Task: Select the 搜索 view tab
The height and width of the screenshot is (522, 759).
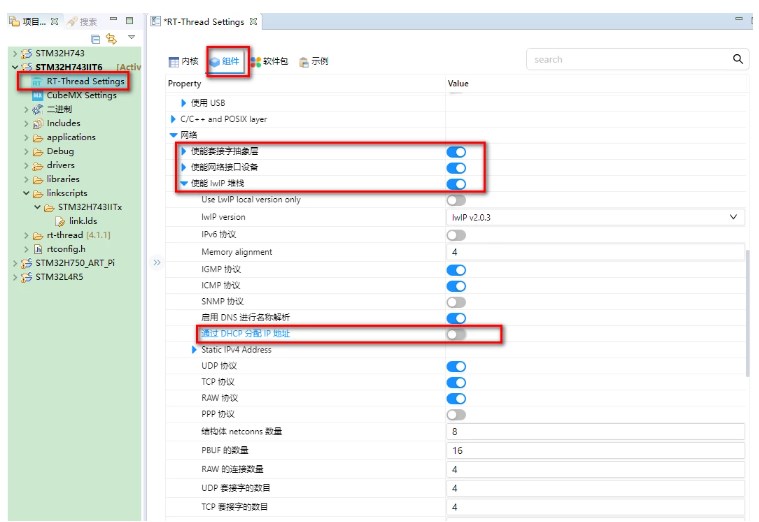Action: coord(83,21)
